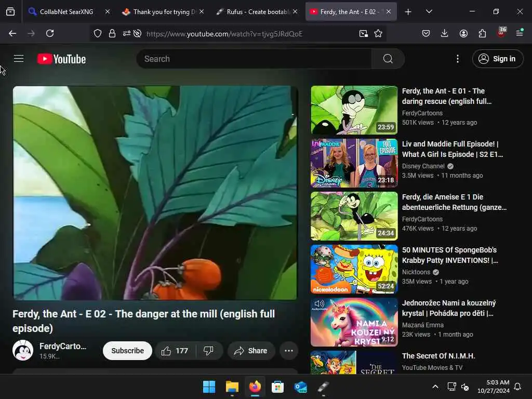The height and width of the screenshot is (399, 532).
Task: Share this video
Action: point(251,351)
